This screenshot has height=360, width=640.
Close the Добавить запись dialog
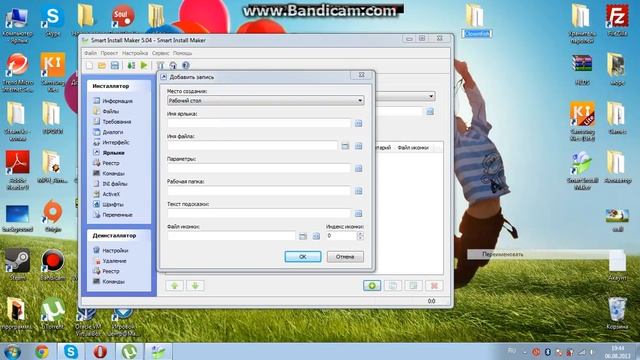coord(361,76)
